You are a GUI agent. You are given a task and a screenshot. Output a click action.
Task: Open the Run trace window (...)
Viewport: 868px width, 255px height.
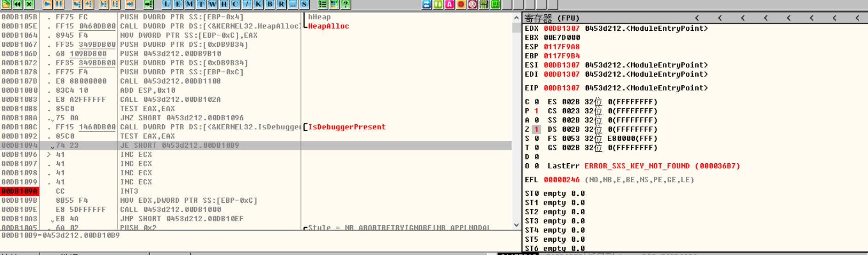click(293, 4)
